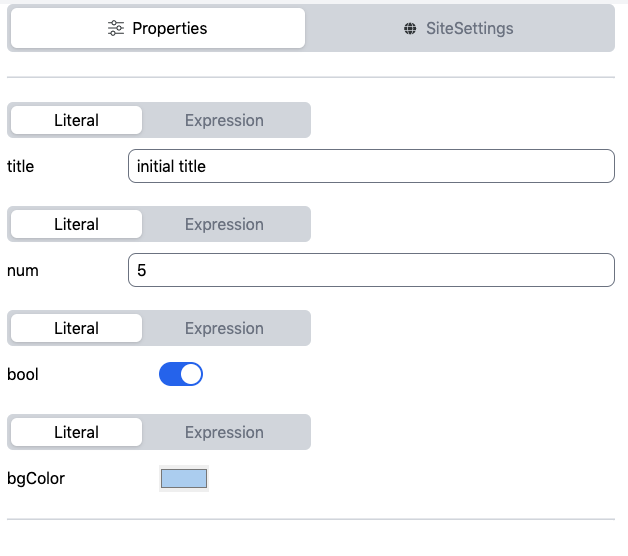Turn off the bool switch
The height and width of the screenshot is (556, 628).
coord(181,374)
